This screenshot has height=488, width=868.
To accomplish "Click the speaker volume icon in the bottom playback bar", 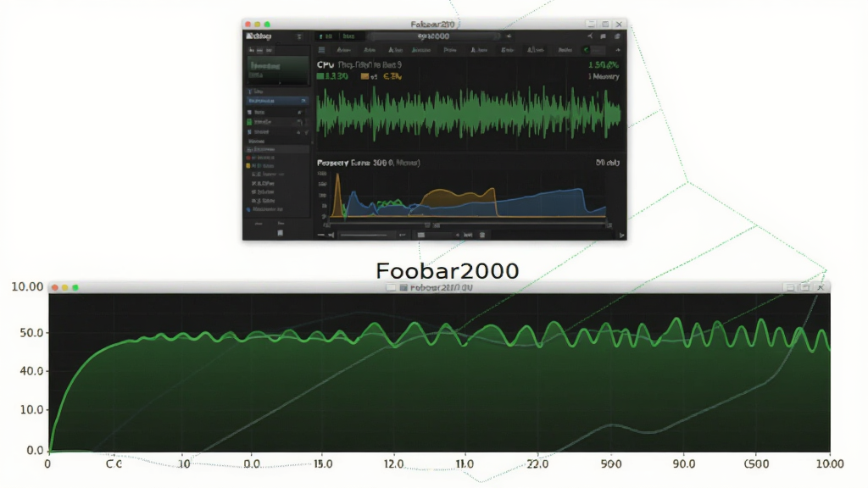I will (x=331, y=236).
